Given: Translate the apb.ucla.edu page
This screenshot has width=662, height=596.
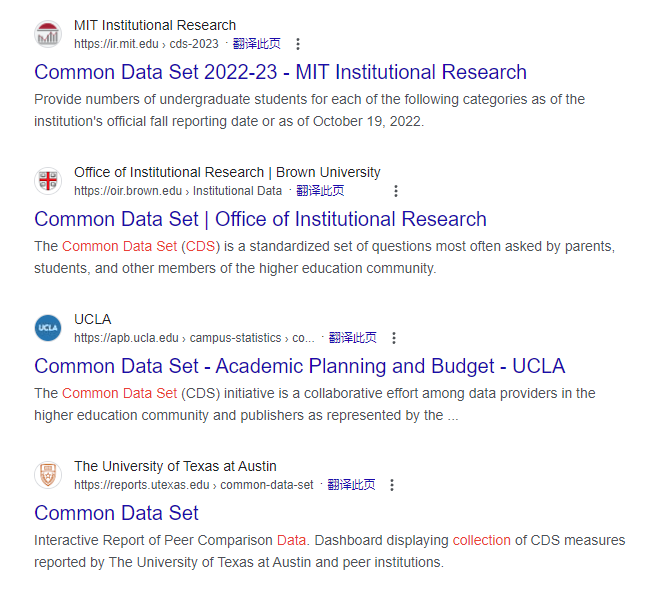Looking at the screenshot, I should click(x=353, y=337).
